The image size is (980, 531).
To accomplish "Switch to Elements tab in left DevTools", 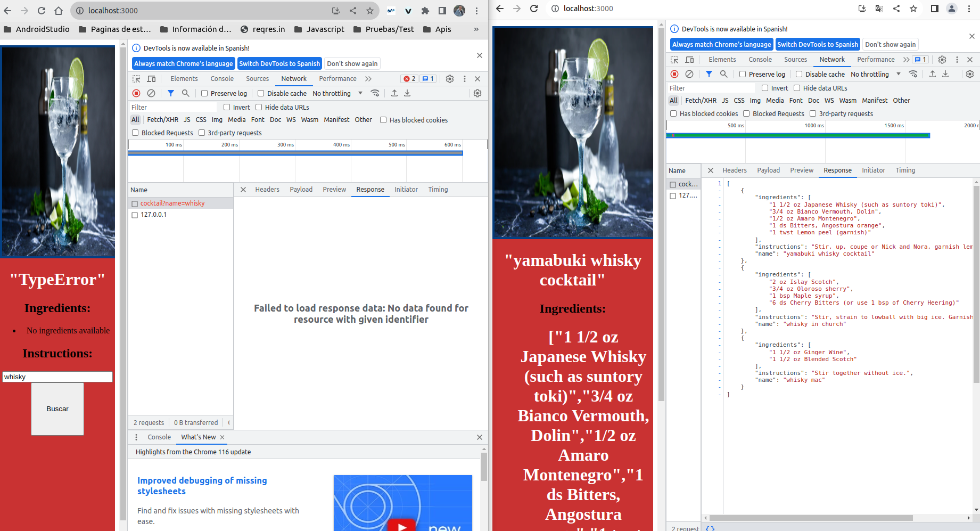I will pos(184,79).
